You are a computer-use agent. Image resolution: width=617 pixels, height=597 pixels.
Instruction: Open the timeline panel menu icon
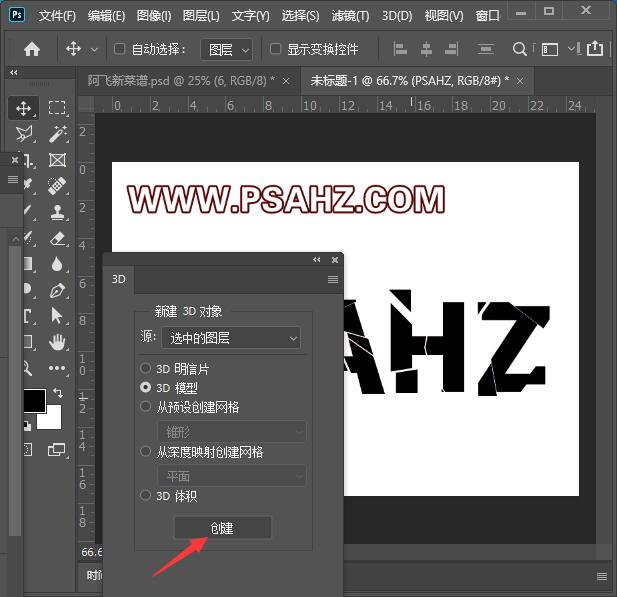point(602,577)
